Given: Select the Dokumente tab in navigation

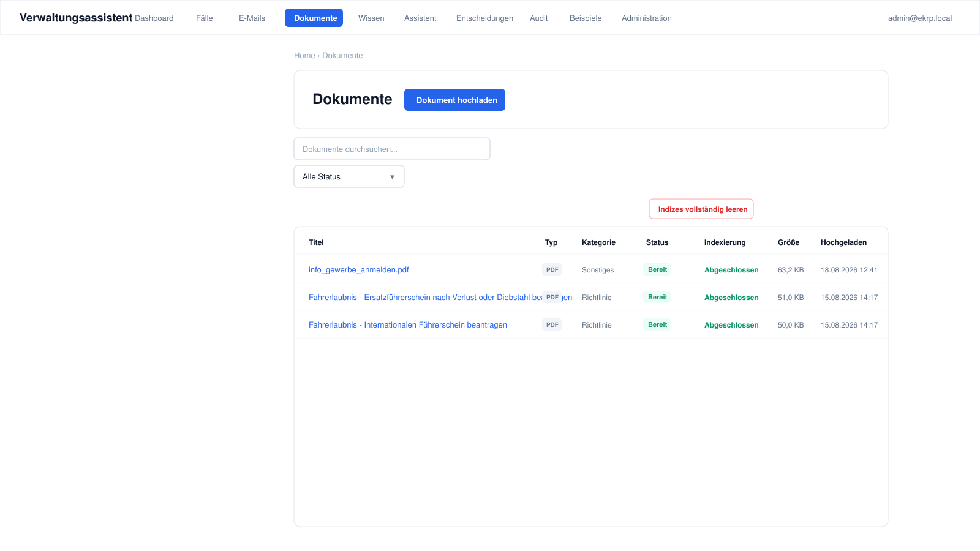Looking at the screenshot, I should tap(314, 18).
